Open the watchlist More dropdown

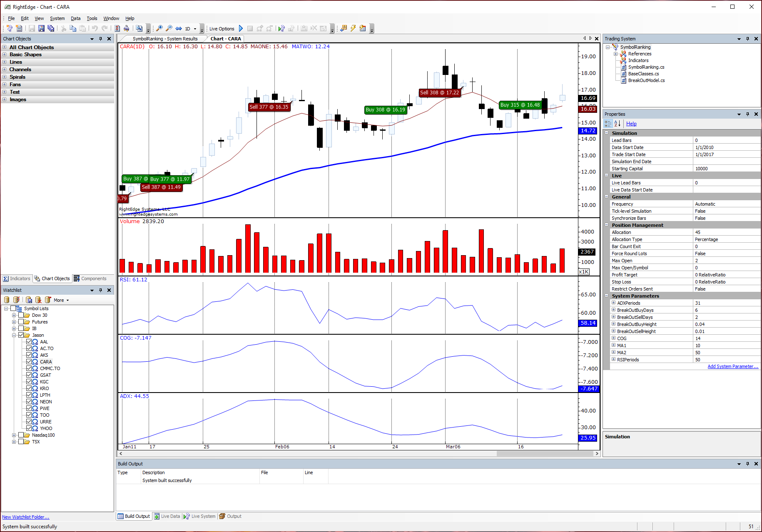point(61,300)
